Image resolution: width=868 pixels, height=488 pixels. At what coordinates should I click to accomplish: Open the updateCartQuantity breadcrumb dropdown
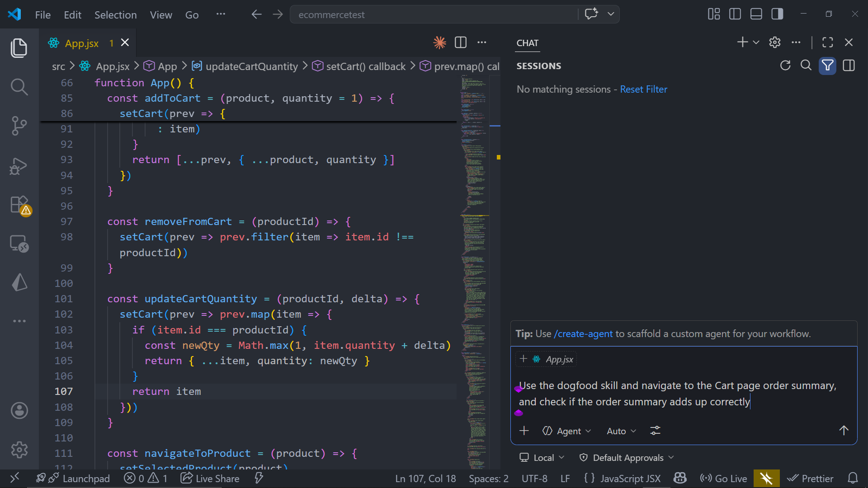pos(245,66)
